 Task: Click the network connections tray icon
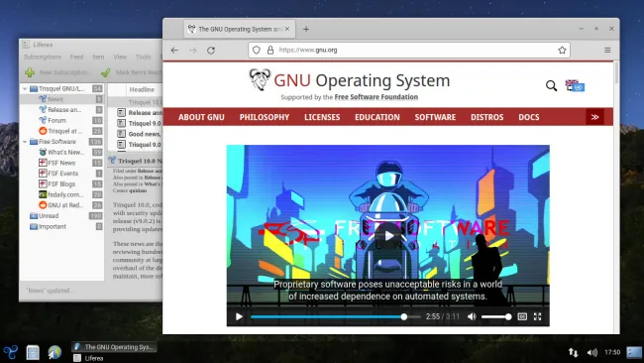pyautogui.click(x=573, y=352)
